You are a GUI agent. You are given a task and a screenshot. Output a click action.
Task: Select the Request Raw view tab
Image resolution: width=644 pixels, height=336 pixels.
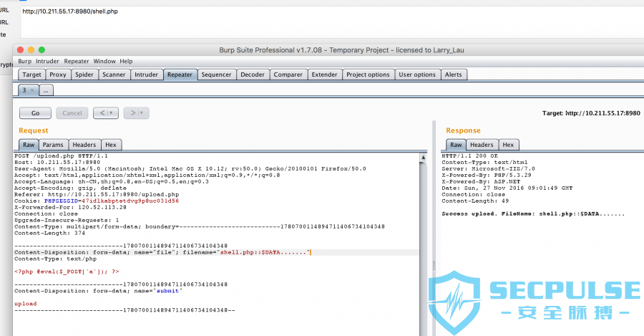tap(29, 145)
